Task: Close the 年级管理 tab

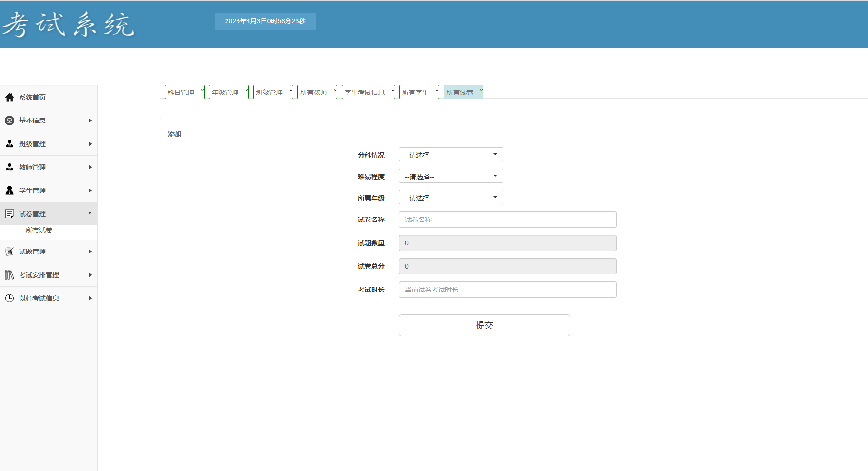Action: [247, 90]
